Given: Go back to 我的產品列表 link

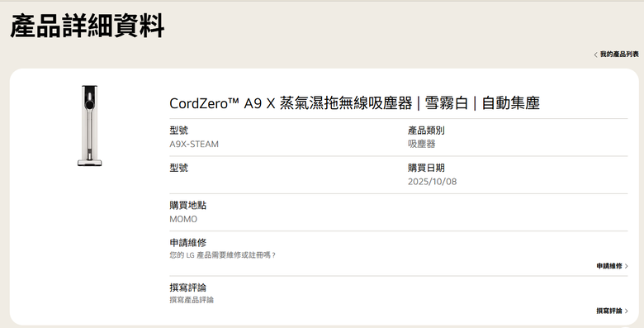Looking at the screenshot, I should [616, 55].
